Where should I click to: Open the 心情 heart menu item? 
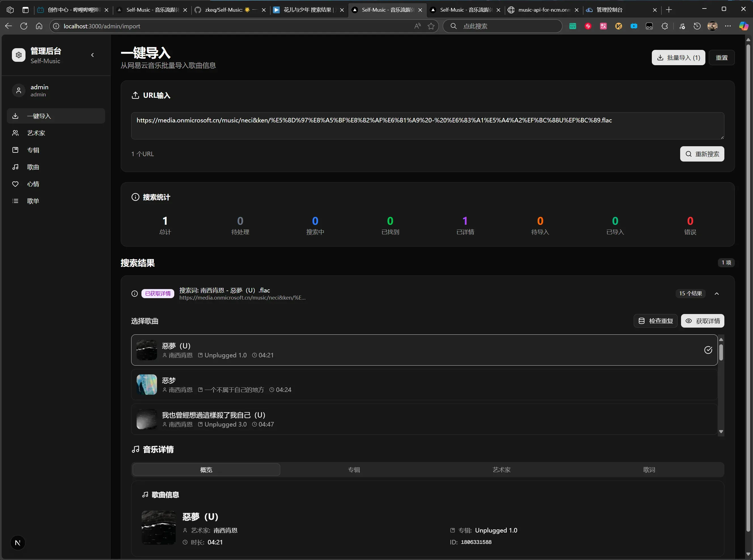coord(33,184)
